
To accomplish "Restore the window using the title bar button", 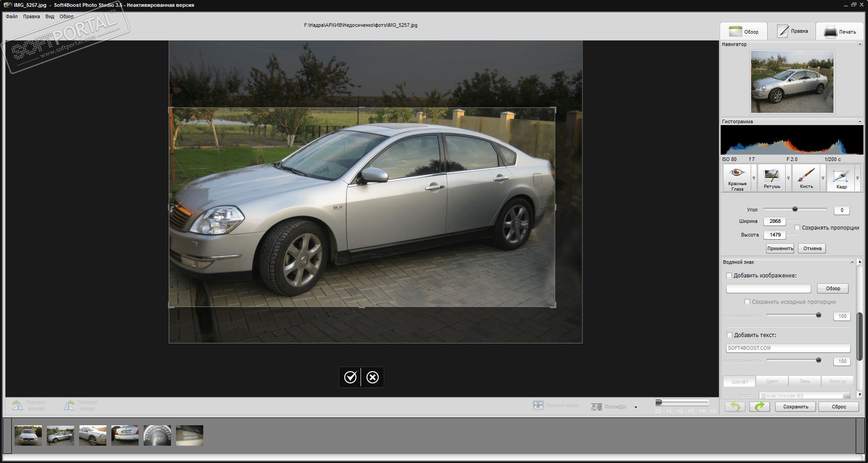I will click(x=853, y=5).
